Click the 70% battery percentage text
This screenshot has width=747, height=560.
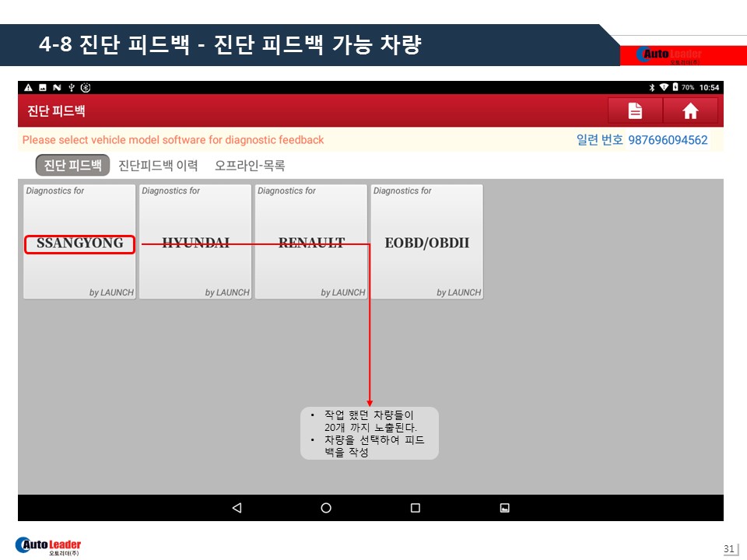coord(688,88)
